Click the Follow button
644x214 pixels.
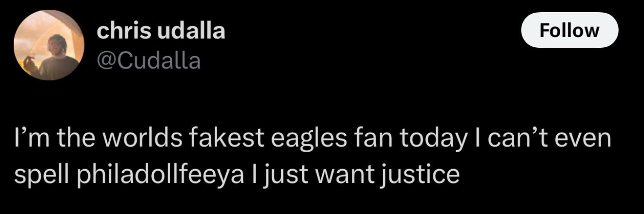(x=570, y=31)
